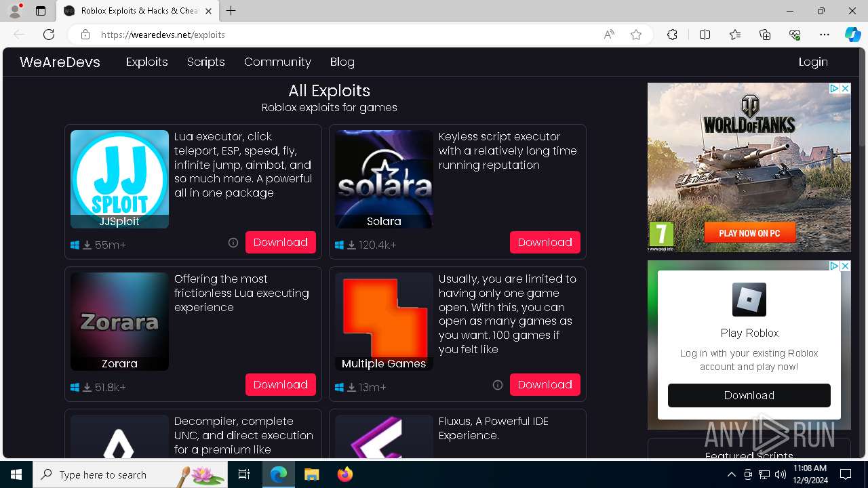This screenshot has width=868, height=488.
Task: Open the Community menu item
Action: 277,62
